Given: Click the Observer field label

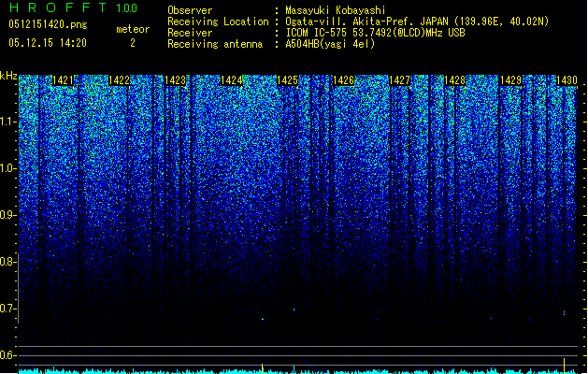Looking at the screenshot, I should tap(190, 10).
